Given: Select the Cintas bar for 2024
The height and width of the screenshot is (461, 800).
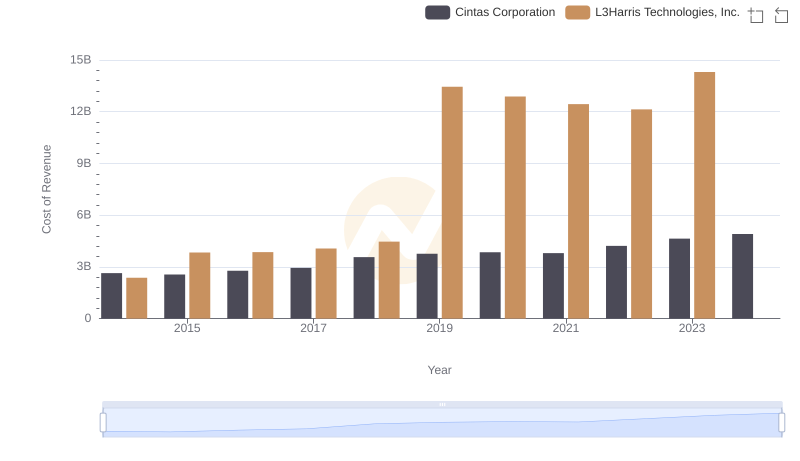Looking at the screenshot, I should click(742, 276).
